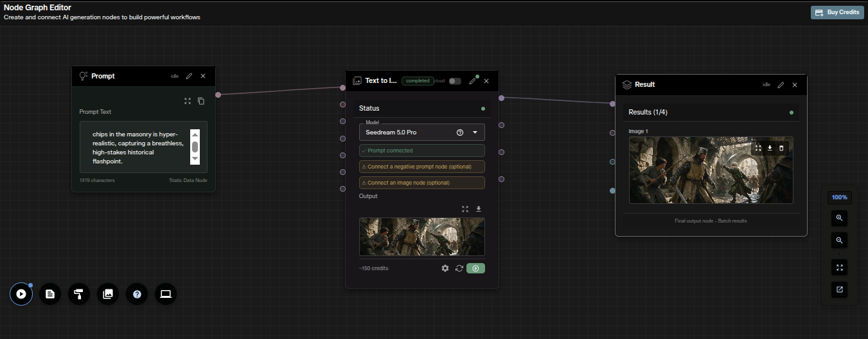Click the prompt text scrollbar up arrow
This screenshot has height=339, width=868.
pyautogui.click(x=195, y=134)
